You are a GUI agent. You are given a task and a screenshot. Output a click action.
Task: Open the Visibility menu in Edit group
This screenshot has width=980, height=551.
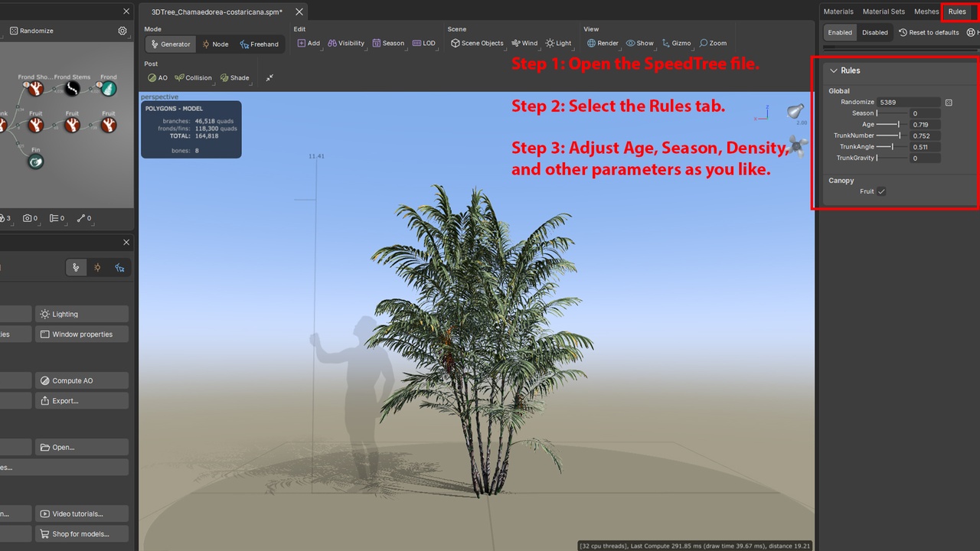tap(346, 43)
